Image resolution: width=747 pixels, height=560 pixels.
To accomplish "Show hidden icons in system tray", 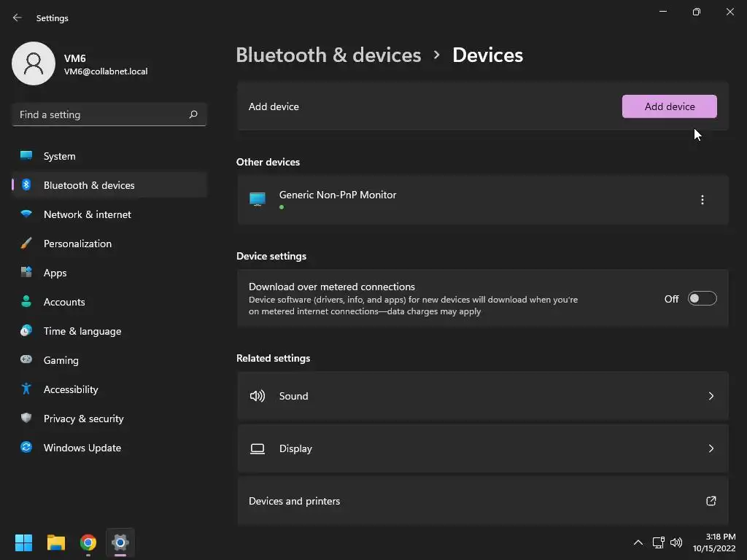I will coord(638,542).
